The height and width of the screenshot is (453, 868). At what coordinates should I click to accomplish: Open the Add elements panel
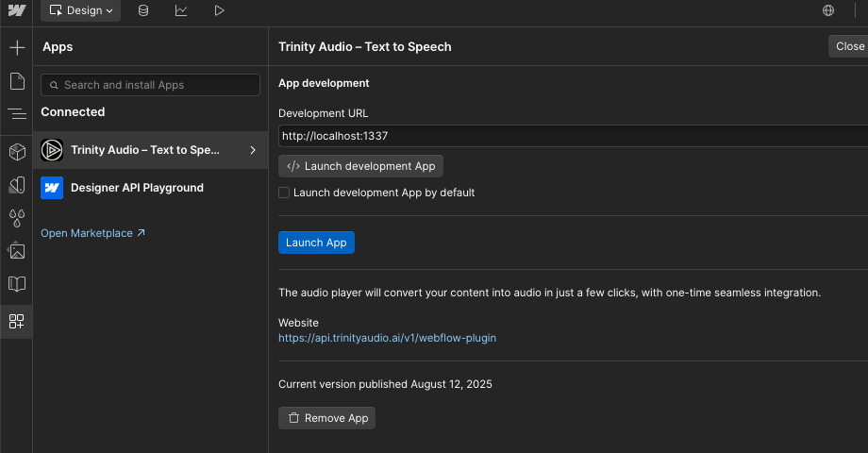pyautogui.click(x=16, y=47)
